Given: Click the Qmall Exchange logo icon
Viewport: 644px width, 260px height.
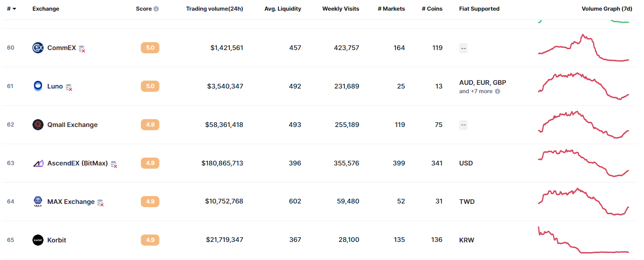Looking at the screenshot, I should point(38,125).
